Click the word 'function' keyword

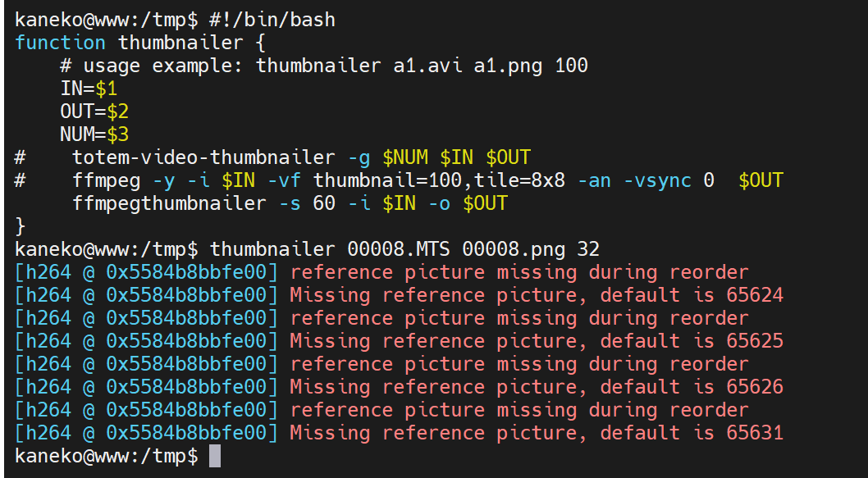[x=60, y=43]
